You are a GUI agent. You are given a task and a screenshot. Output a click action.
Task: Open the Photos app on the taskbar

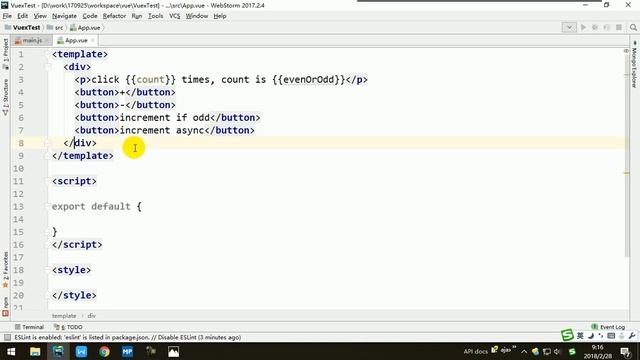pos(173,351)
